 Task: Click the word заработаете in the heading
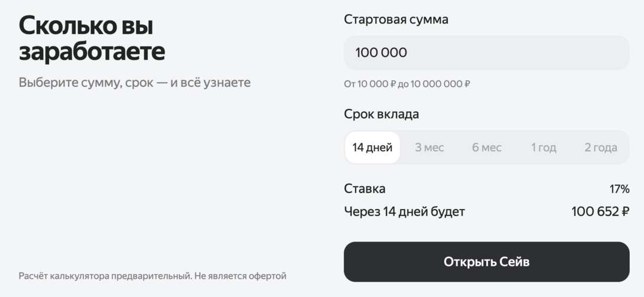tap(92, 52)
